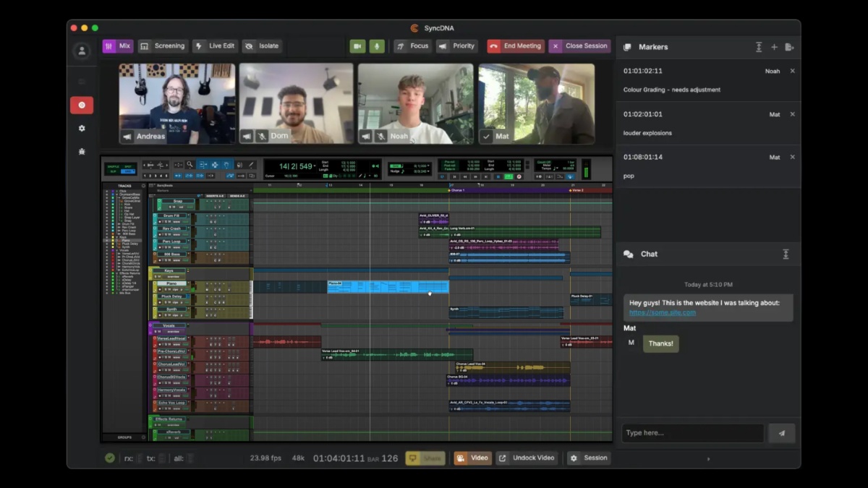Collapse the Keys folder track
The height and width of the screenshot is (488, 868).
tap(150, 270)
